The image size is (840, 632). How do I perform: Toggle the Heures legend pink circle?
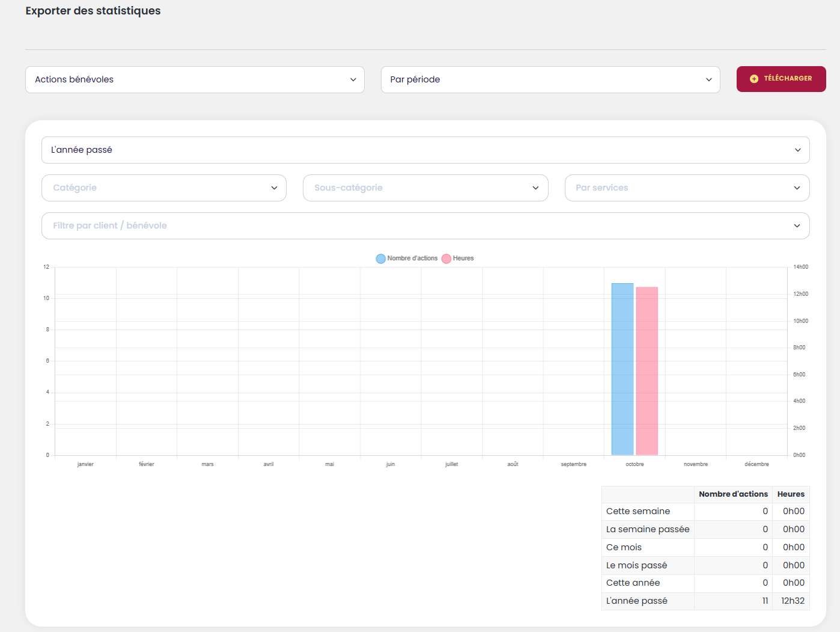pyautogui.click(x=446, y=259)
